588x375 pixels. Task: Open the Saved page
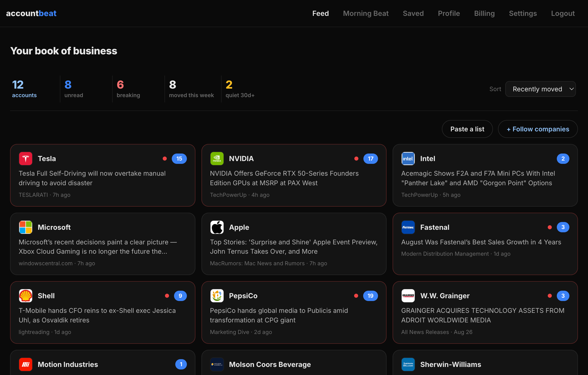click(x=413, y=13)
